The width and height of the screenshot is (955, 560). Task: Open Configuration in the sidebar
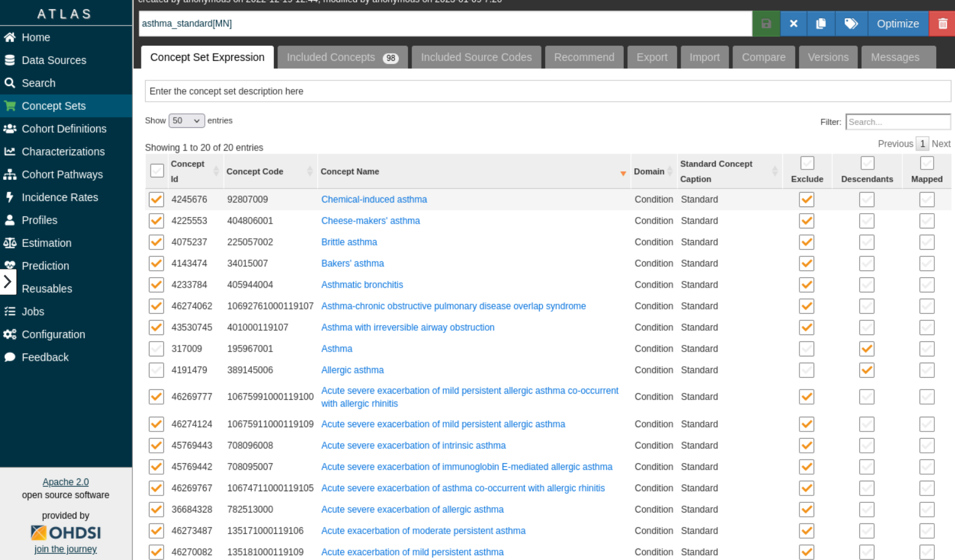53,335
